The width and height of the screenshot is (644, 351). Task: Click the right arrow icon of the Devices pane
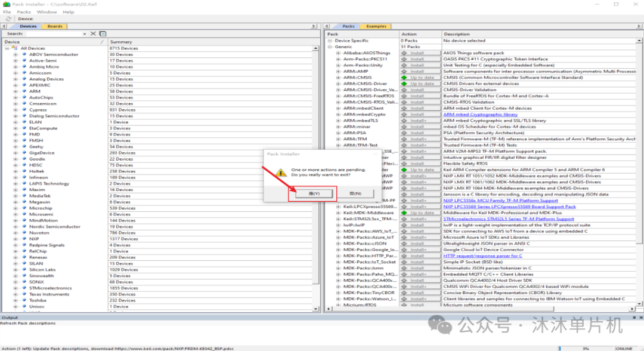tap(314, 26)
